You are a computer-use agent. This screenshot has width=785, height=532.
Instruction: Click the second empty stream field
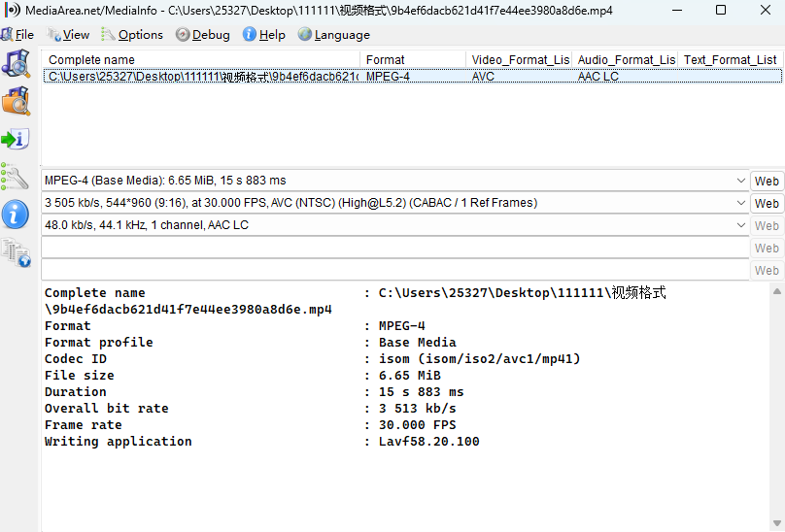395,270
